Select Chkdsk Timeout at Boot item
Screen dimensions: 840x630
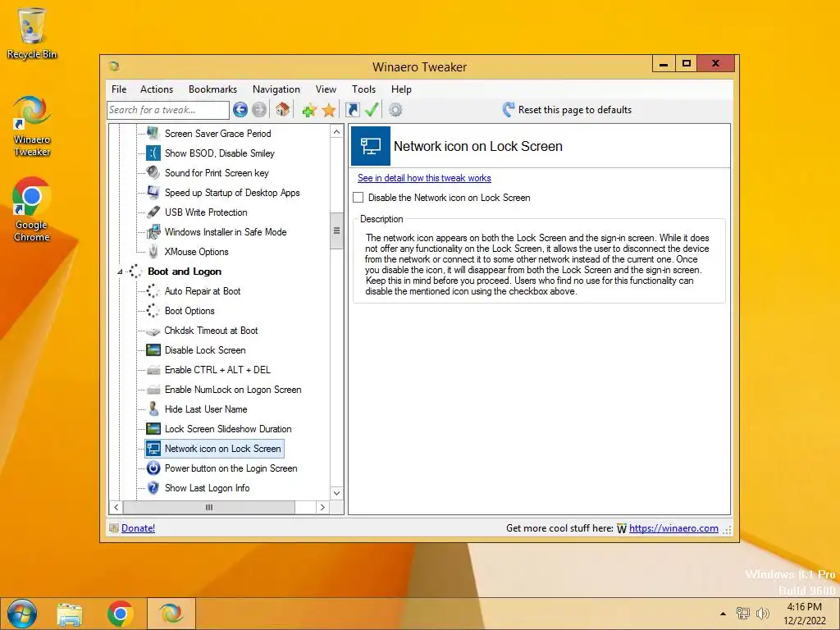click(211, 331)
